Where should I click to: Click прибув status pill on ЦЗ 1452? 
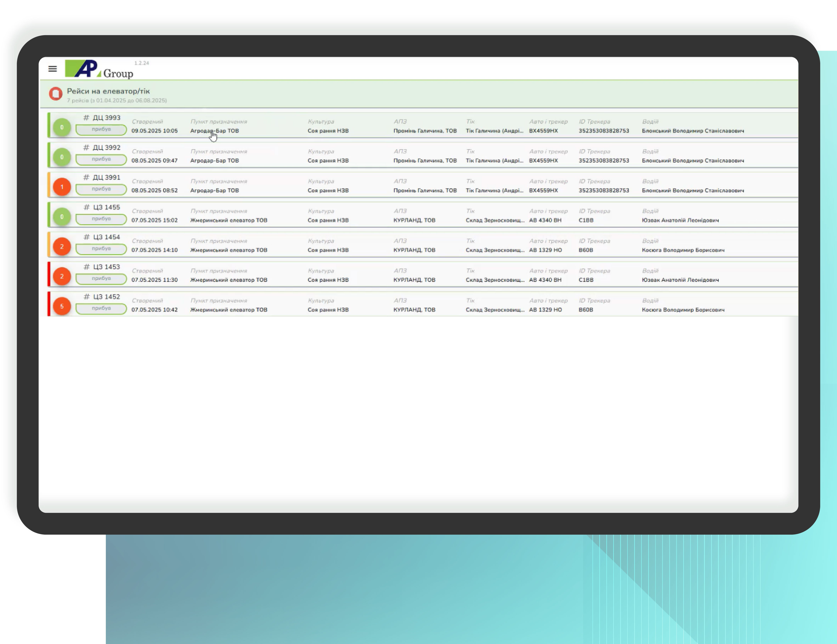[x=101, y=309]
